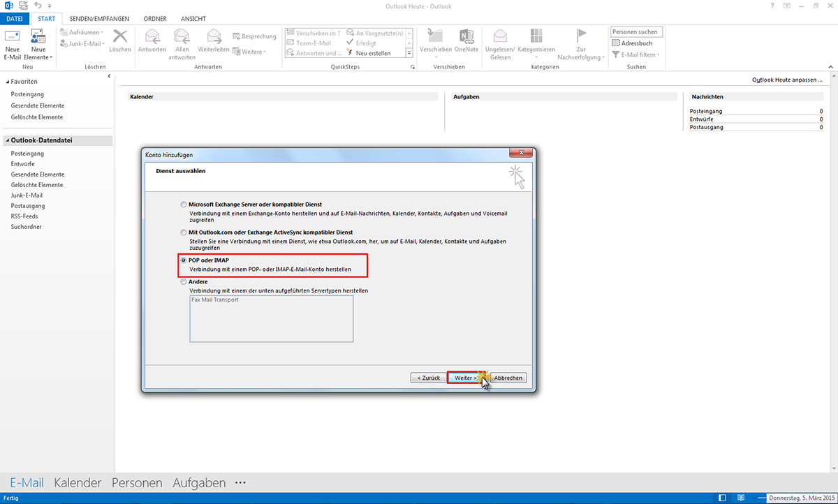The image size is (838, 504).
Task: Click Abbrechen in the dialog
Action: pos(508,378)
